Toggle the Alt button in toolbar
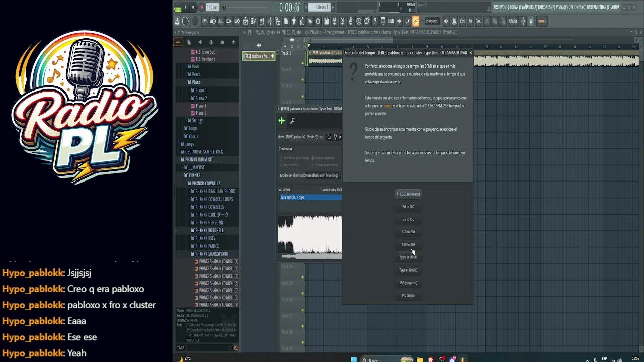This screenshot has width=644, height=362. point(470,21)
